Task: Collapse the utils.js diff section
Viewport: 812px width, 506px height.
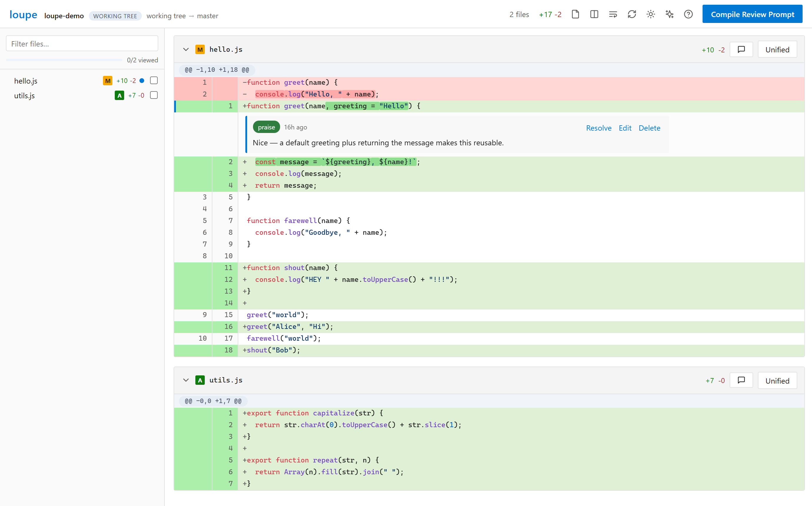Action: 186,380
